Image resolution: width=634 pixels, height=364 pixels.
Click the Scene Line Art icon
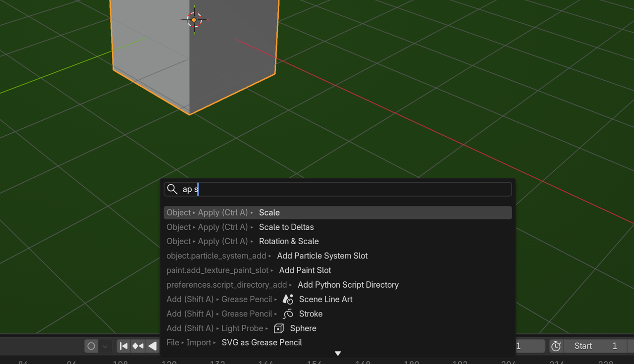[x=288, y=299]
